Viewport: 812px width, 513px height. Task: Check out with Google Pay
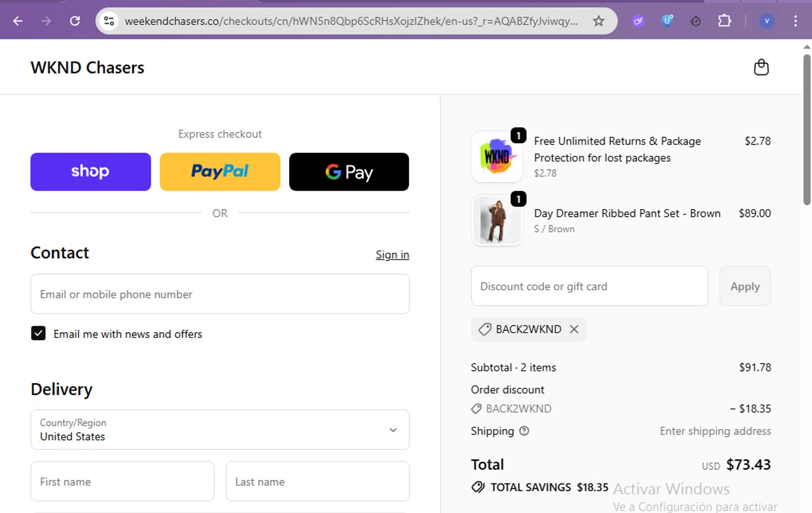[349, 172]
